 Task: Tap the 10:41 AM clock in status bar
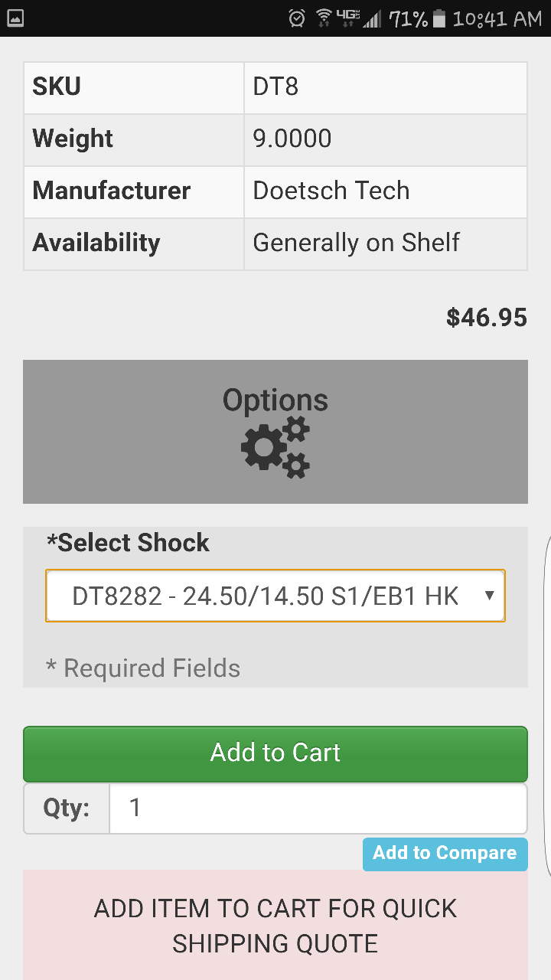[x=497, y=19]
